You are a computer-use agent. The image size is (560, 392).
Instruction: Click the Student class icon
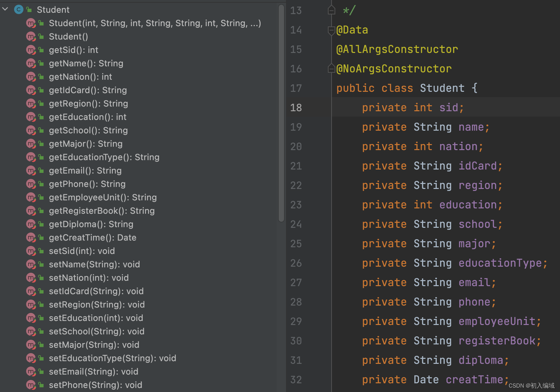pyautogui.click(x=19, y=9)
